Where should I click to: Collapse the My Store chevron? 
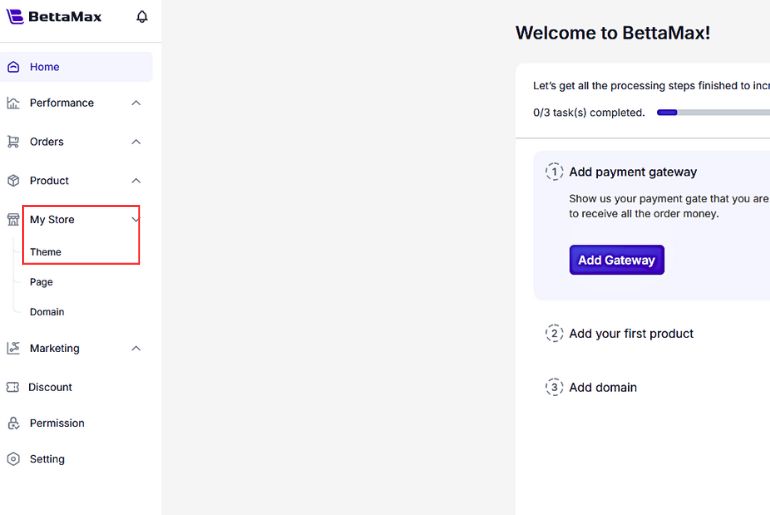coord(136,220)
